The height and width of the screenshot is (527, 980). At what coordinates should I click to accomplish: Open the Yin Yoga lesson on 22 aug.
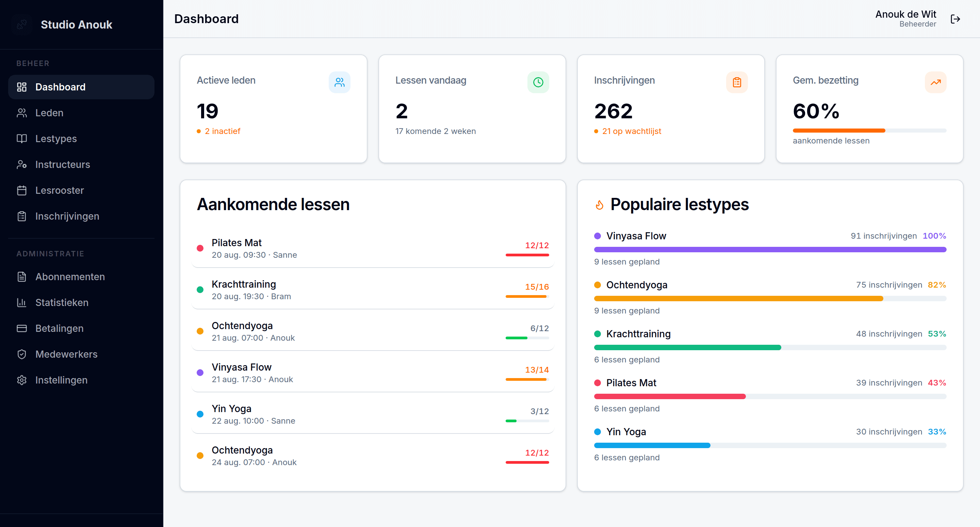click(x=373, y=414)
